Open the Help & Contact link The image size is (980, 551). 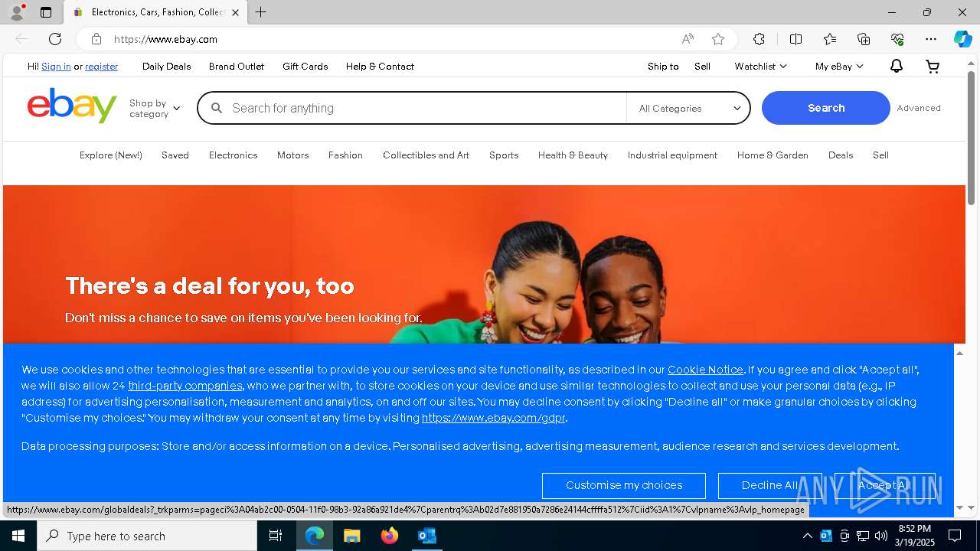tap(380, 67)
